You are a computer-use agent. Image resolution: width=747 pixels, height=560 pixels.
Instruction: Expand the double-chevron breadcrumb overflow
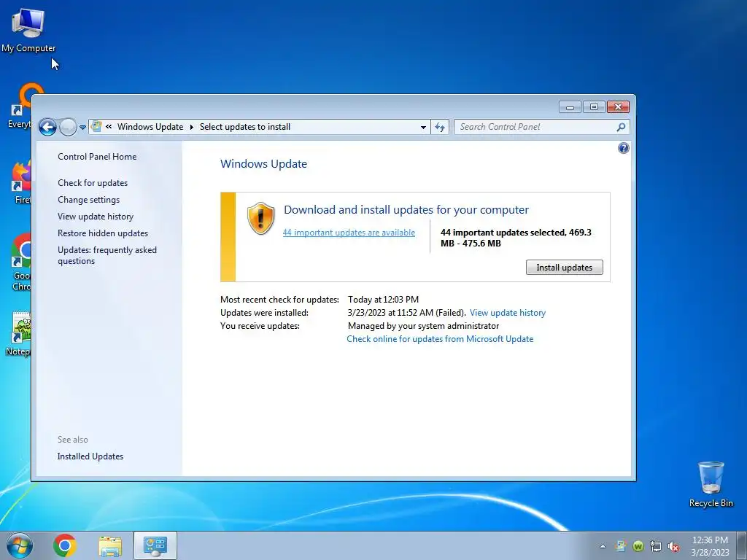tap(109, 127)
